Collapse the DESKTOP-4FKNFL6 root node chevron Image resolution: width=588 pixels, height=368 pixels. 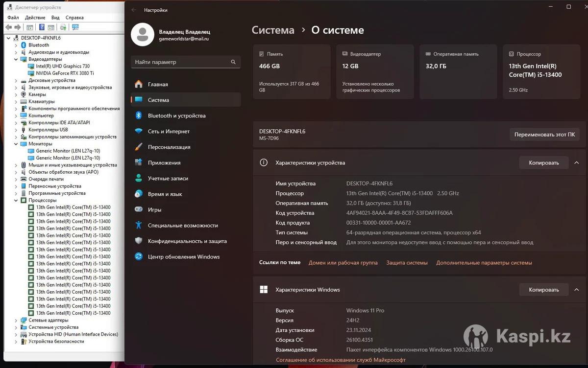[x=9, y=38]
